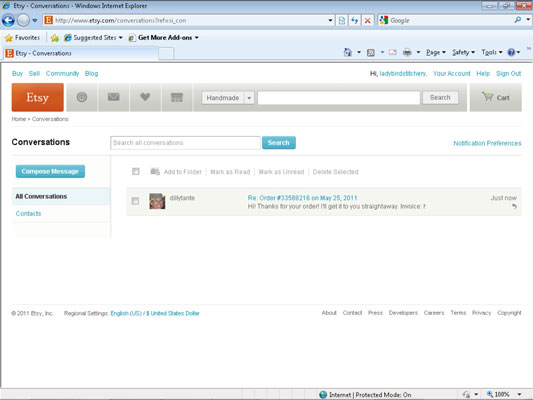Image resolution: width=533 pixels, height=400 pixels.
Task: Open the shopping Cart
Action: [x=496, y=98]
